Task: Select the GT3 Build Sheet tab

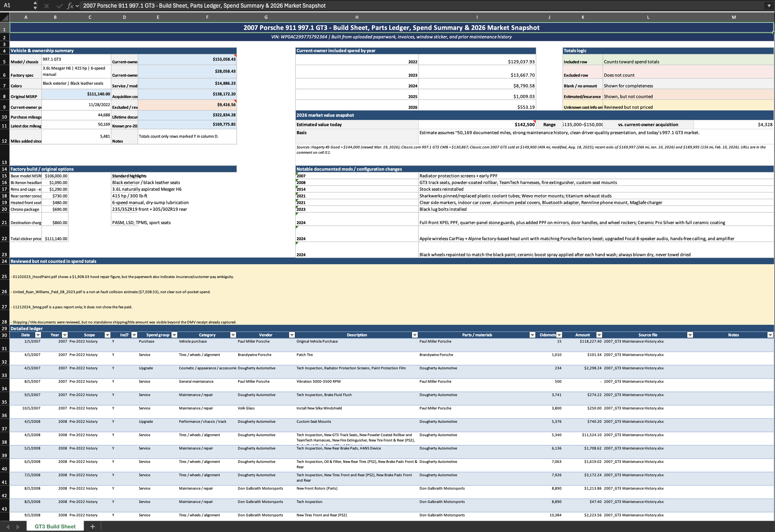Action: (55, 526)
